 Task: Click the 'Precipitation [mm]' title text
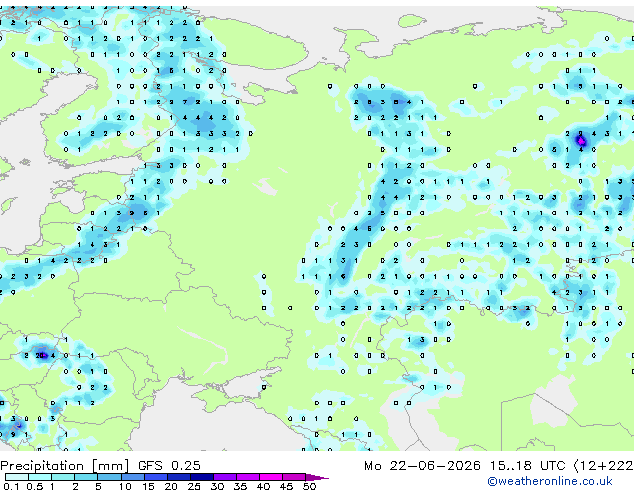65,466
